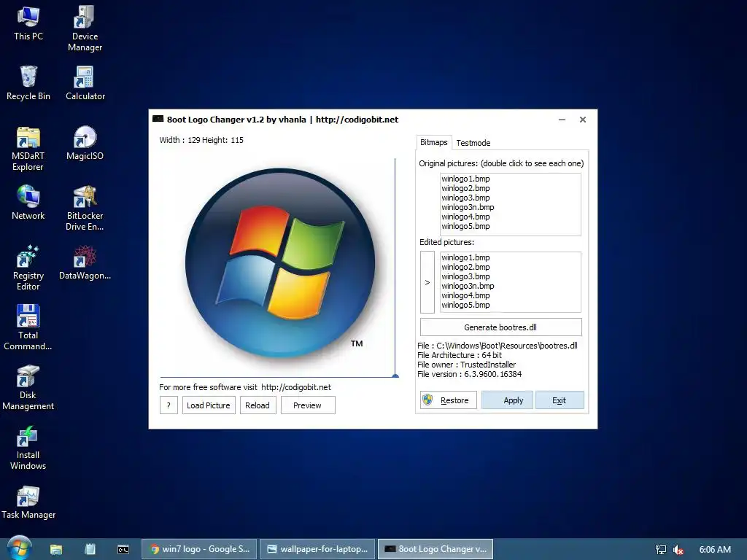Click the network tray icon

(x=661, y=550)
